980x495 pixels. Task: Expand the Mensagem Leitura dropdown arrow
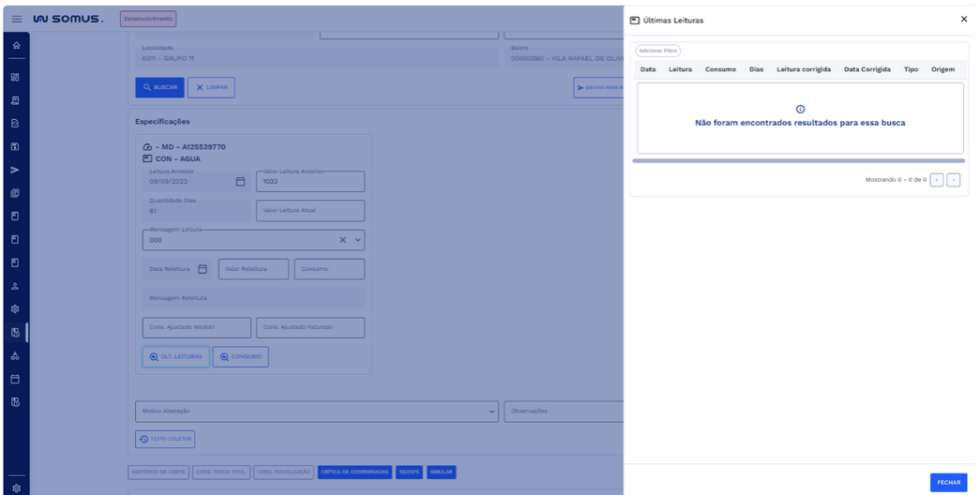click(357, 240)
